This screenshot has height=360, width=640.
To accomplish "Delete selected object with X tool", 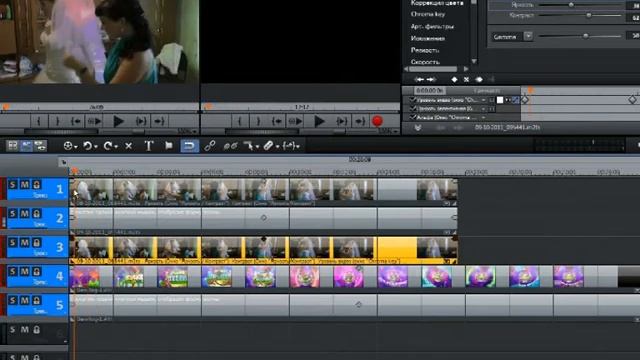I will [x=129, y=146].
